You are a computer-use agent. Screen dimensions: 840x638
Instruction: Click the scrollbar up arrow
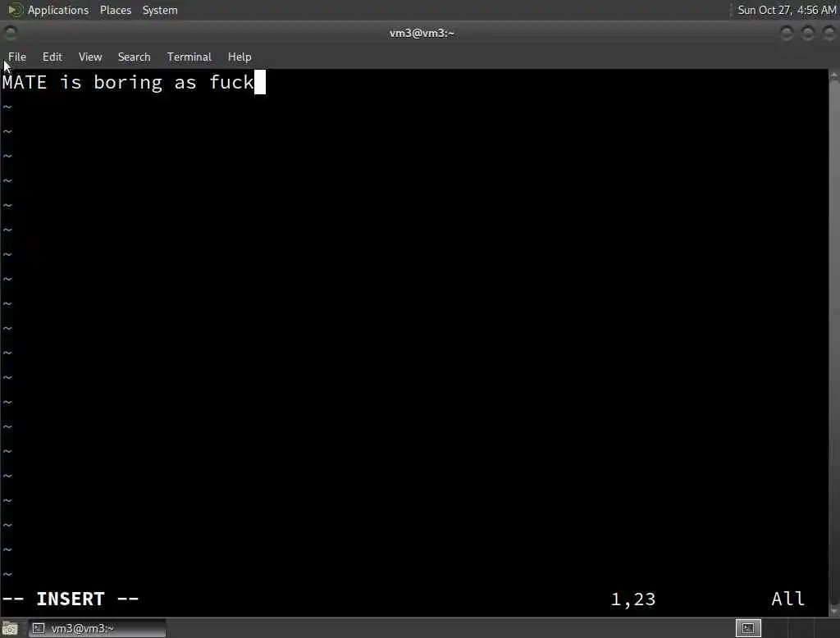click(834, 75)
